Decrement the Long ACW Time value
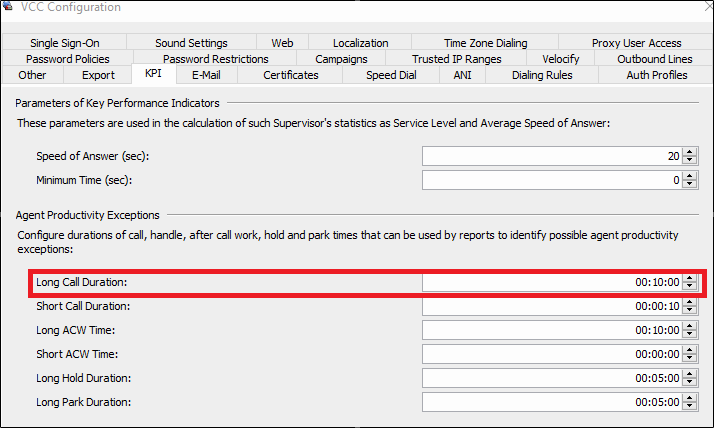The image size is (714, 429). tap(689, 334)
